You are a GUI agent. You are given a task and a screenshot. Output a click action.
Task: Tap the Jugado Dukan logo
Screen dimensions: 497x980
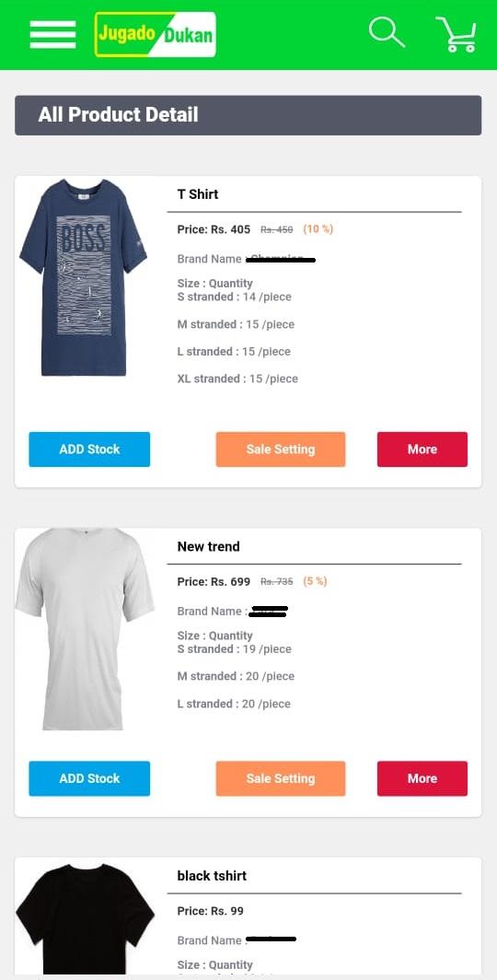tap(155, 34)
